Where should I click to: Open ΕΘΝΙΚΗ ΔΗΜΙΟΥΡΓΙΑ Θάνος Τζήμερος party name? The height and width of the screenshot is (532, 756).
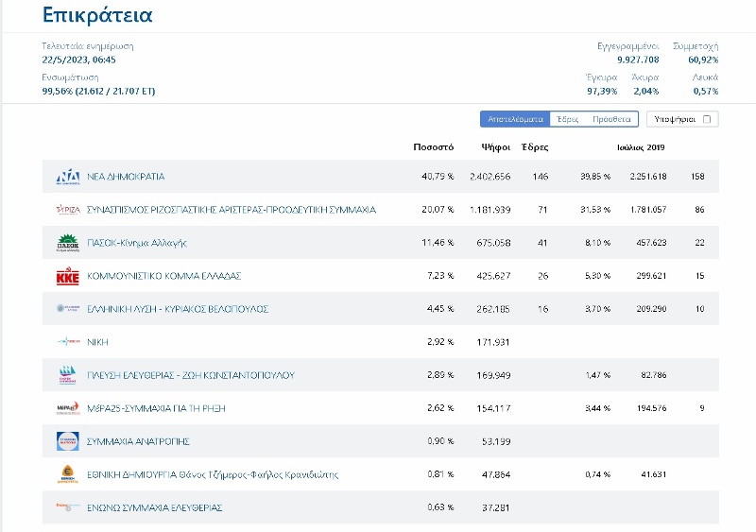213,474
